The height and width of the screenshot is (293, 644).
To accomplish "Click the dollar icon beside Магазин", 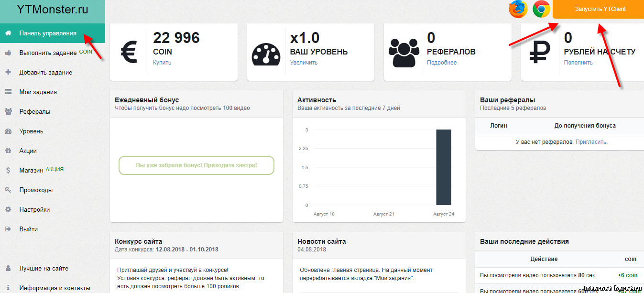I will click(8, 170).
